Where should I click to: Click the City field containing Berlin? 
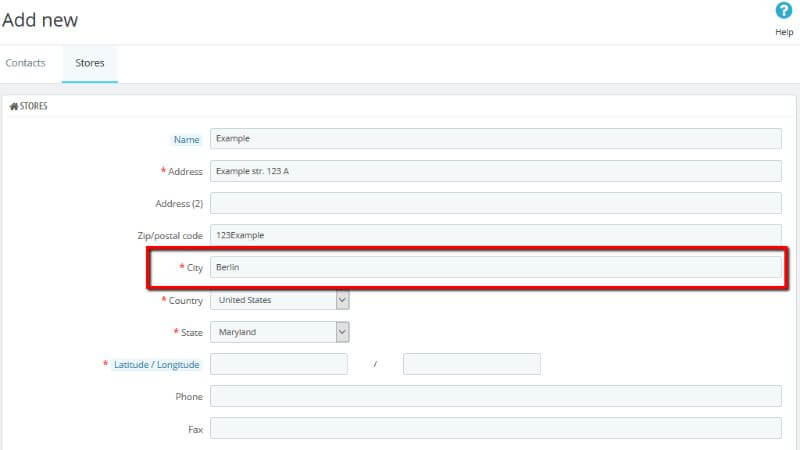click(495, 267)
